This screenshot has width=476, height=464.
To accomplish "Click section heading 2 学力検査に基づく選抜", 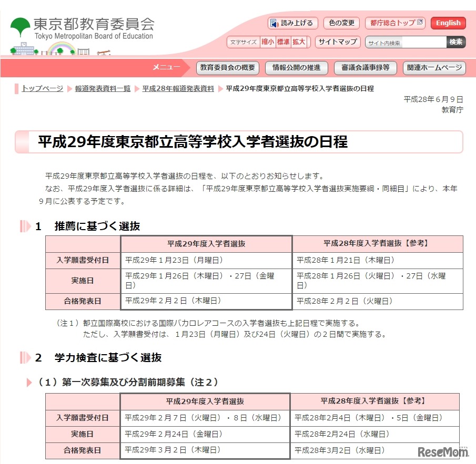I will 98,357.
